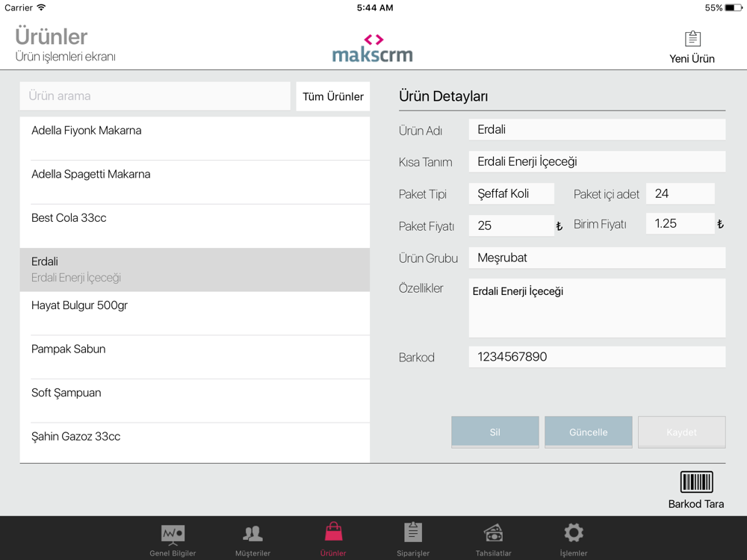Viewport: 747px width, 560px height.
Task: Tap the Sil delete button
Action: click(495, 432)
